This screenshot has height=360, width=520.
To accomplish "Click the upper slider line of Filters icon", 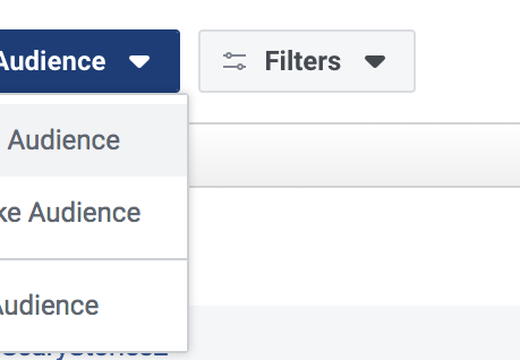I will [234, 55].
